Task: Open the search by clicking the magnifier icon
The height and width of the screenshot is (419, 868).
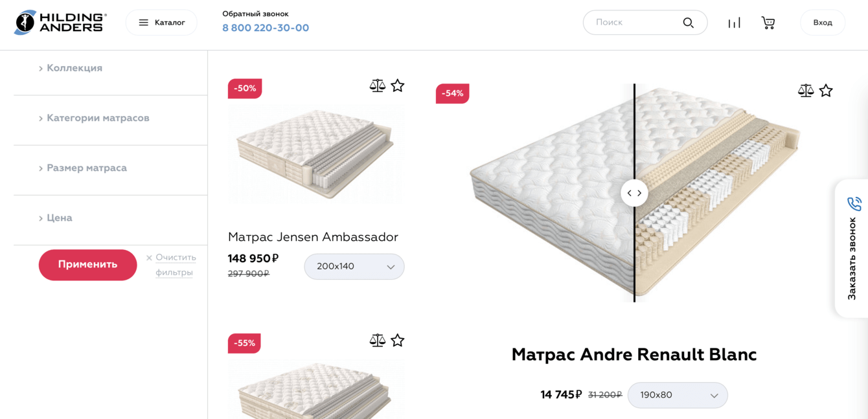Action: click(688, 22)
